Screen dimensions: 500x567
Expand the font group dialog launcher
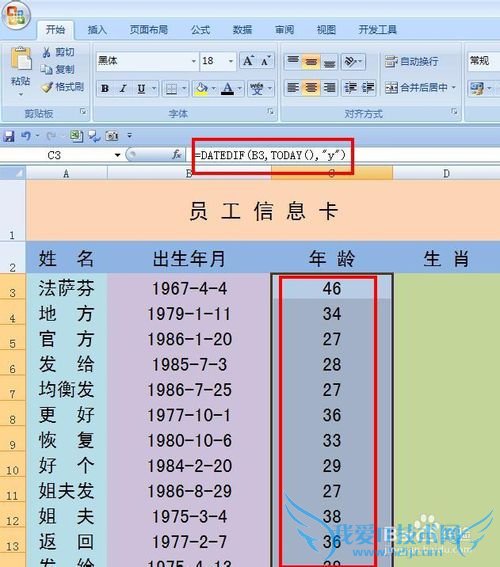(270, 111)
